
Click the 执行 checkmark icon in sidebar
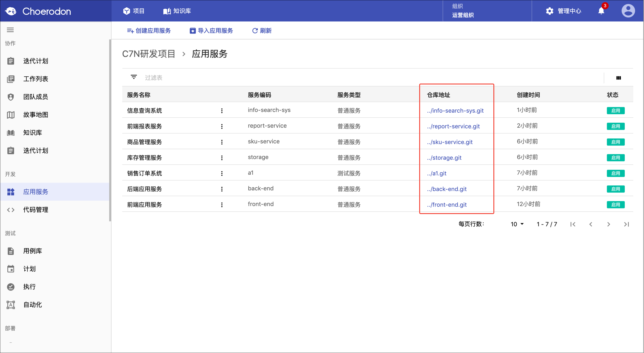click(11, 287)
